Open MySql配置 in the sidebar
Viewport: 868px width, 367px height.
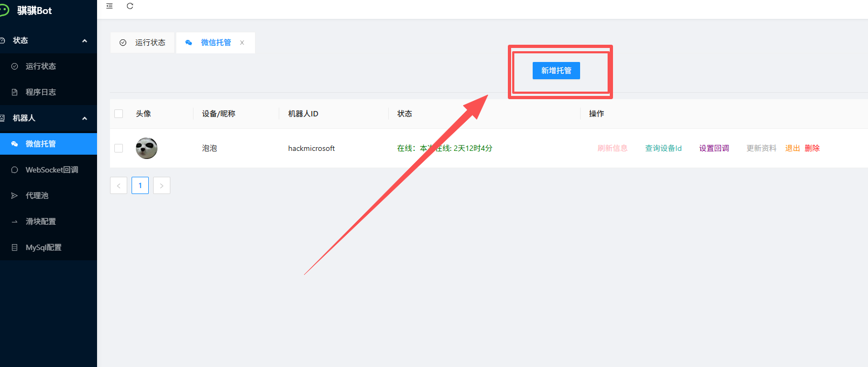(x=43, y=247)
